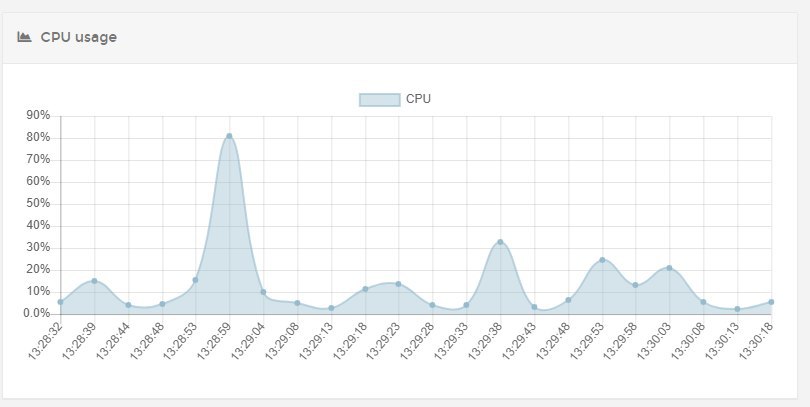This screenshot has height=407, width=810.
Task: Click the 13:28:32 x-axis time label
Action: 45,340
